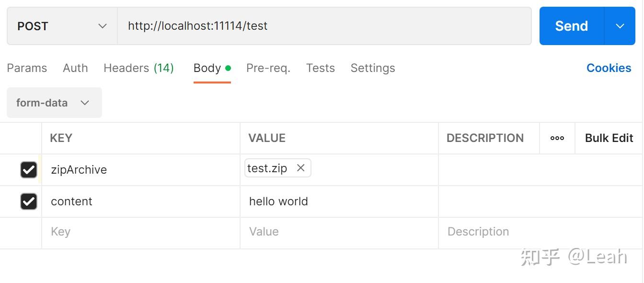Enable the empty new row checkbox area
This screenshot has height=283, width=644.
click(x=29, y=232)
